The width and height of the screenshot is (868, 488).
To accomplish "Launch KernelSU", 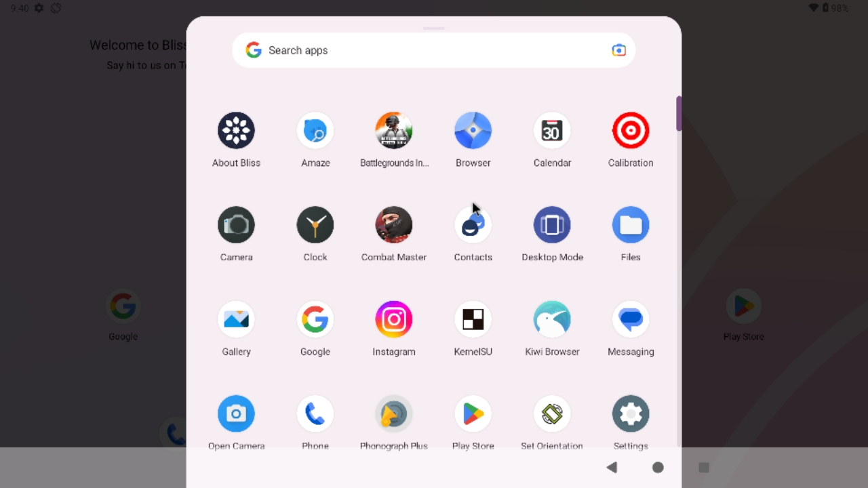I will [473, 319].
